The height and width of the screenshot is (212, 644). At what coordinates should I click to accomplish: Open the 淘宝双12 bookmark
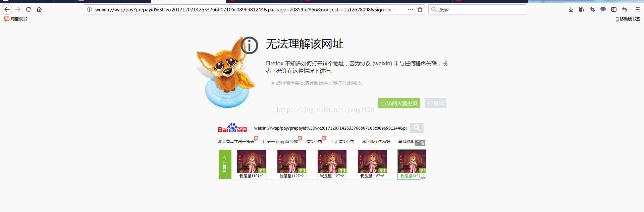pyautogui.click(x=16, y=19)
